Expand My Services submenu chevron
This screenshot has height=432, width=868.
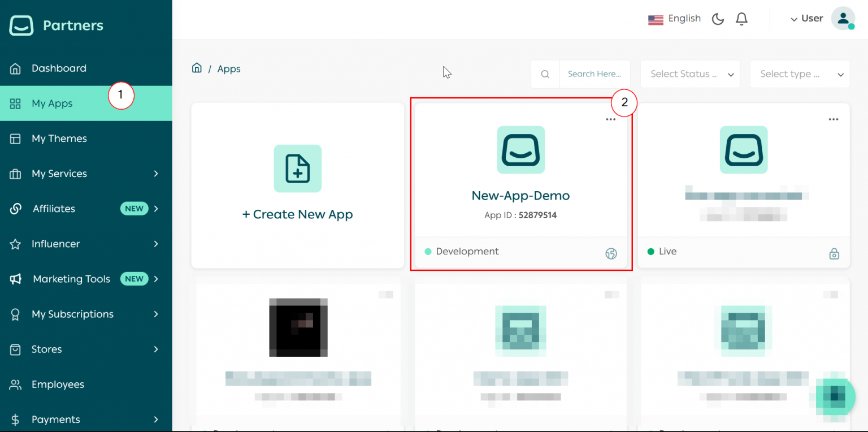coord(156,174)
